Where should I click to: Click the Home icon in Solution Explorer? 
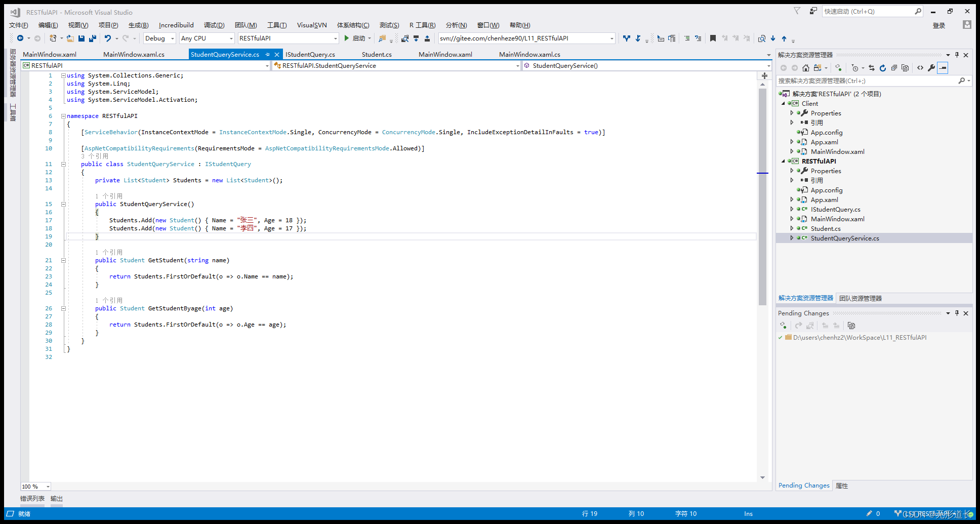click(806, 68)
